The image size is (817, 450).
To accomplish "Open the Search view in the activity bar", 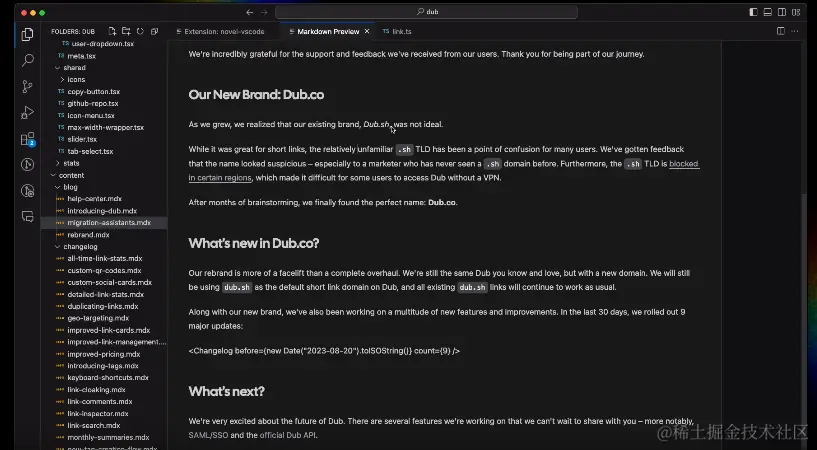I will [28, 60].
